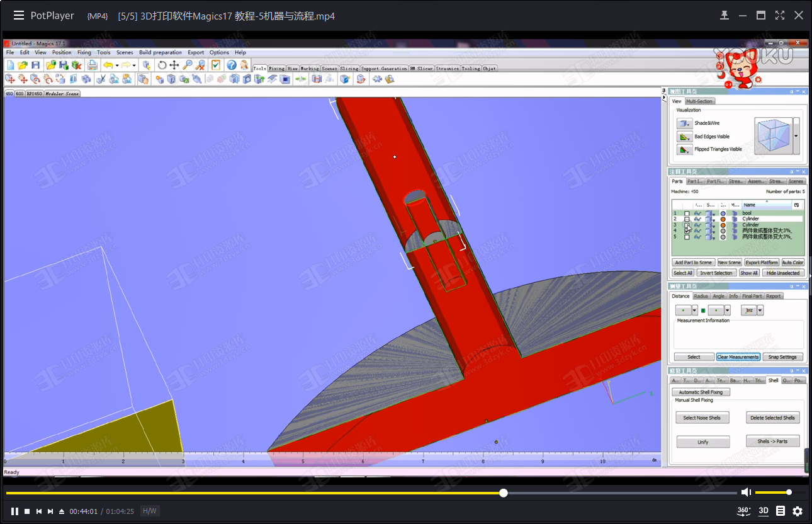
Task: Toggle checkbox for part 2 Cylinder
Action: pyautogui.click(x=687, y=219)
